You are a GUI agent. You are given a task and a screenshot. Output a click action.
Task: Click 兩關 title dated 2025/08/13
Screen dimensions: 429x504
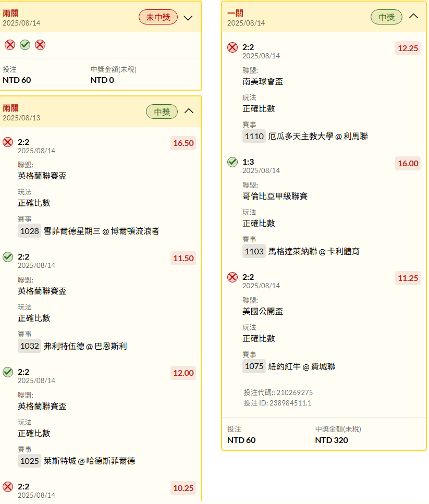pos(10,108)
